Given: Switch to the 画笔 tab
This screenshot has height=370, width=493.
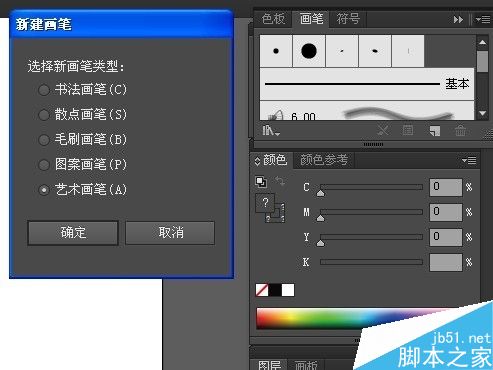Looking at the screenshot, I should (311, 19).
